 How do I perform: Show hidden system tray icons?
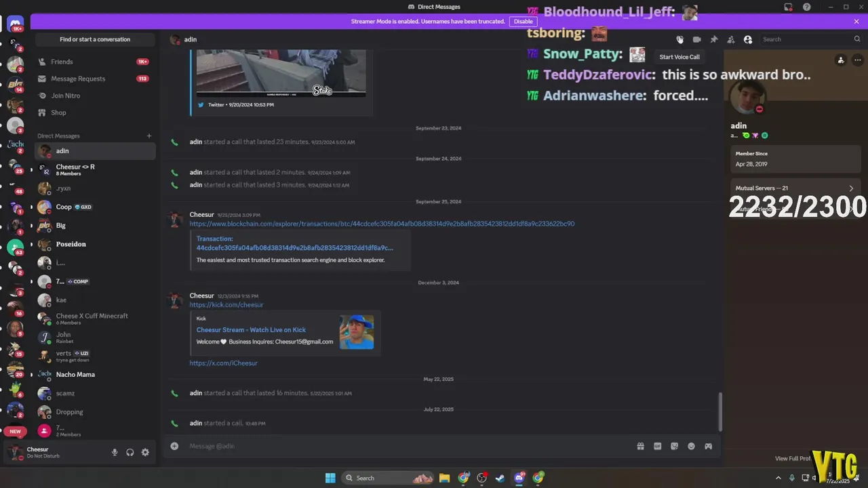(x=778, y=478)
